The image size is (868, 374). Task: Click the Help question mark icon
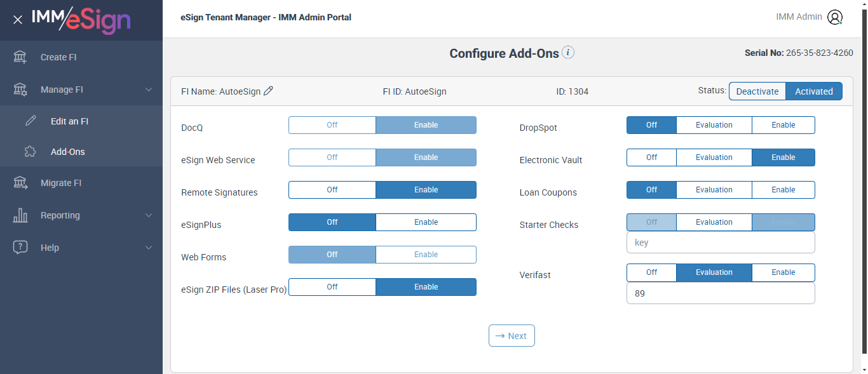[x=20, y=248]
